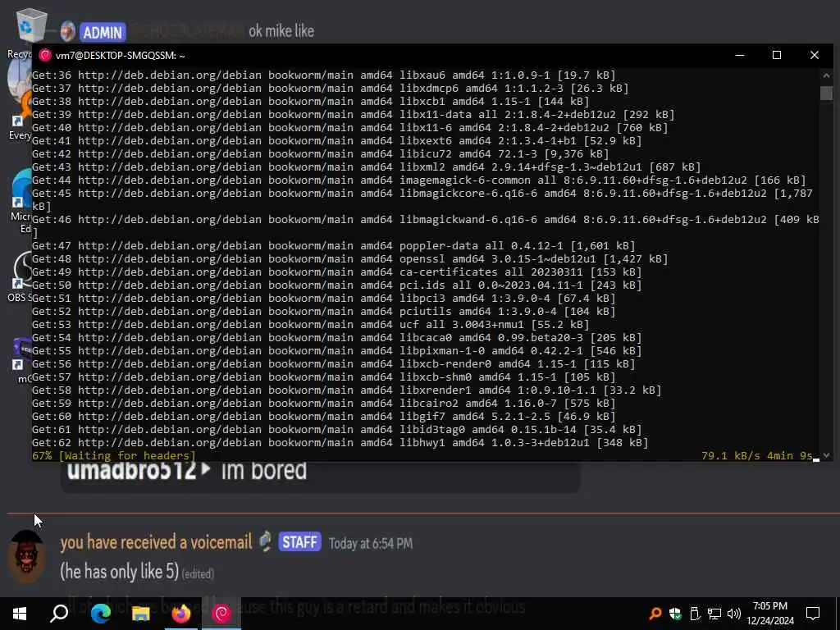The width and height of the screenshot is (840, 630).
Task: Click the Get:49 ca-certificates line
Action: pyautogui.click(x=336, y=272)
